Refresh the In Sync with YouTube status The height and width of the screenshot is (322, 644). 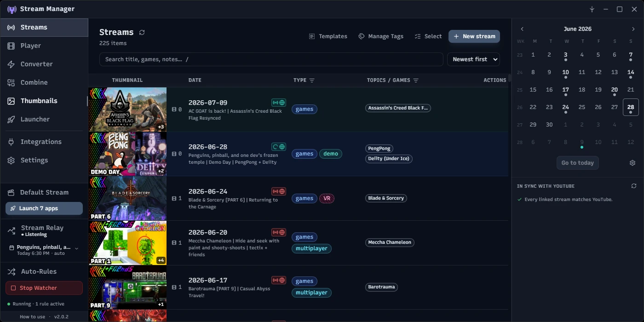pyautogui.click(x=634, y=186)
